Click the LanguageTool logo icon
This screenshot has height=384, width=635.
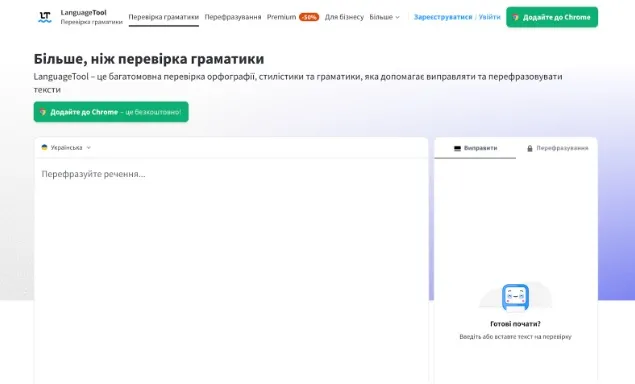(x=45, y=17)
